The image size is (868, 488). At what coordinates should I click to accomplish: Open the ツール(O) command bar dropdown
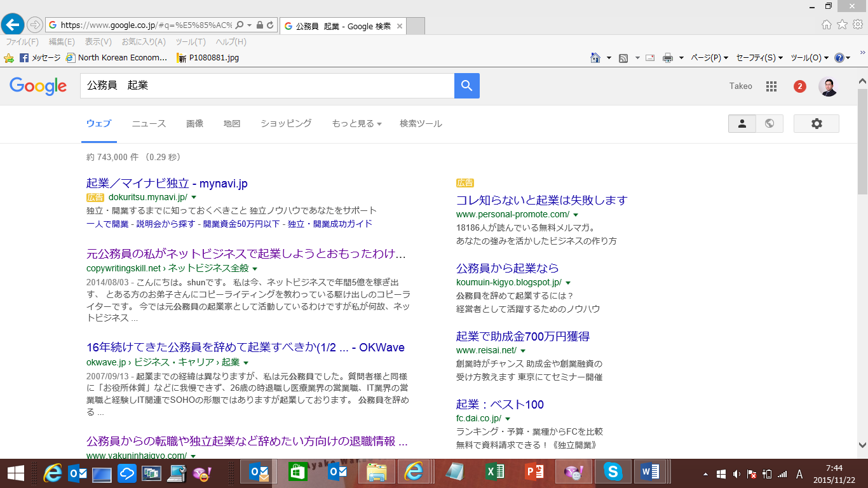[x=810, y=58]
